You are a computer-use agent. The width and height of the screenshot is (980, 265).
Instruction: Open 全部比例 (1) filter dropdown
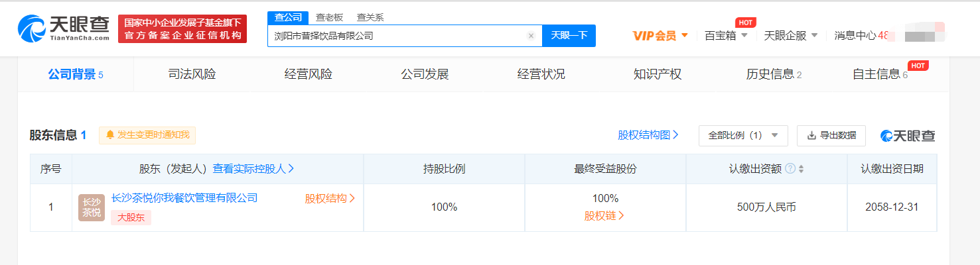(742, 135)
